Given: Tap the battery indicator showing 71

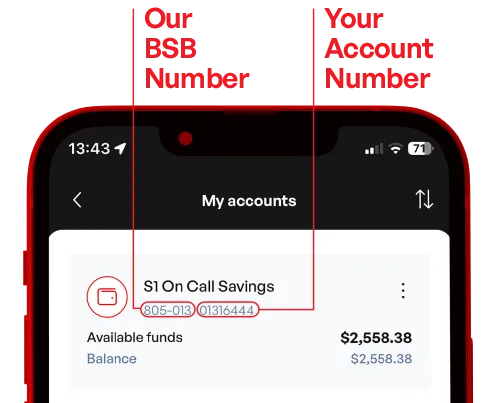Looking at the screenshot, I should tap(421, 149).
